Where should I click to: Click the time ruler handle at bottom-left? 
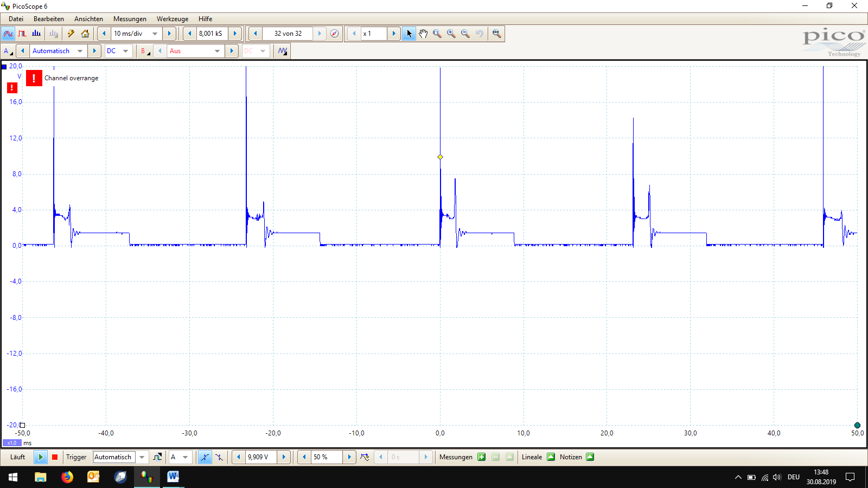[22, 425]
